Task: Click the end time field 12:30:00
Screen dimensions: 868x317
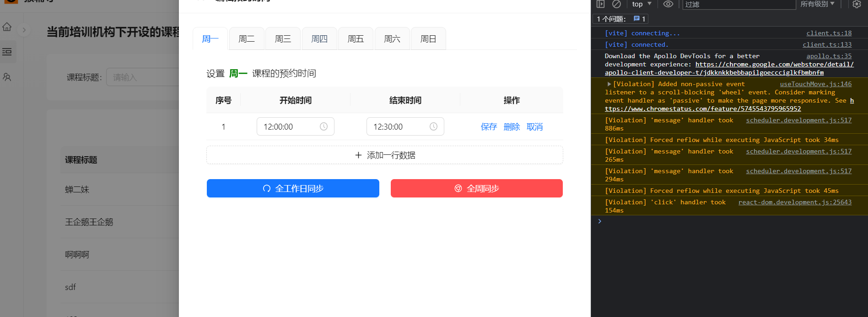Action: [405, 126]
